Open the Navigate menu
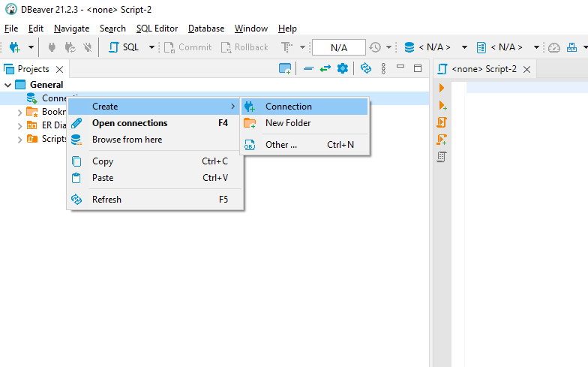This screenshot has height=367, width=588. [x=72, y=29]
